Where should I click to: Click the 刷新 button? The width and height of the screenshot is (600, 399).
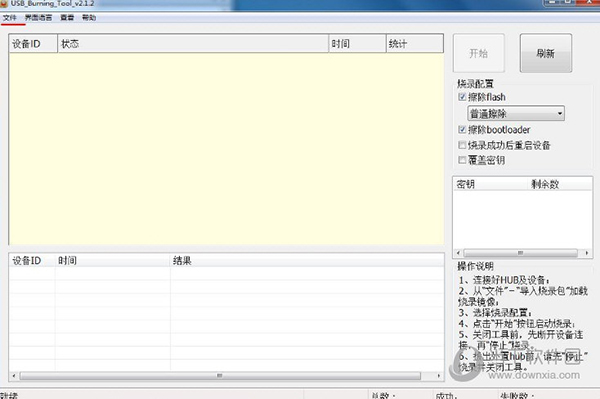tap(546, 53)
